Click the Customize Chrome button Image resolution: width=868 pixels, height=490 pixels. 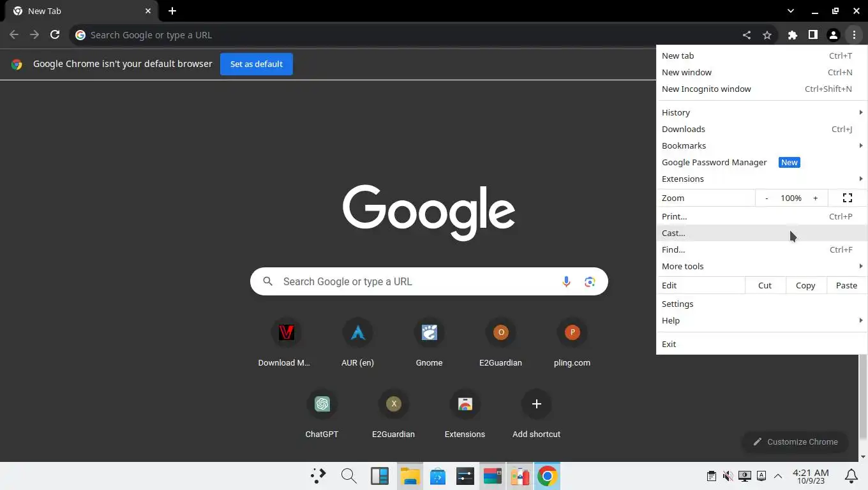(795, 442)
